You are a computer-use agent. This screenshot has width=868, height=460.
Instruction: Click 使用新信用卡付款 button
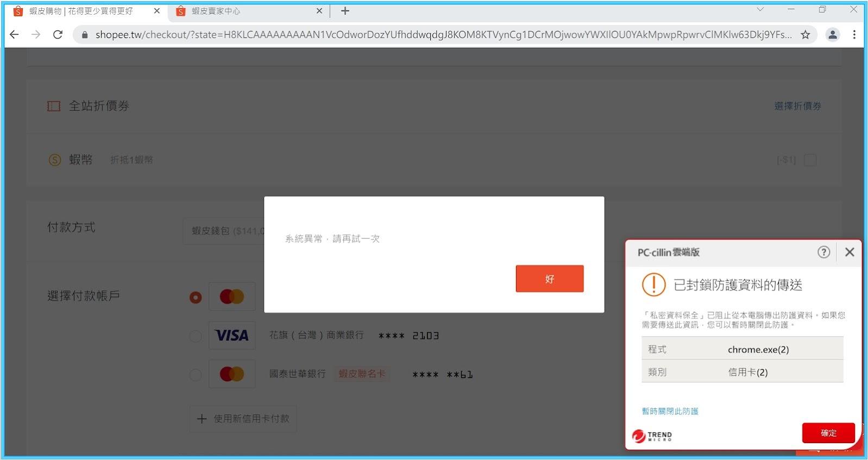pyautogui.click(x=243, y=419)
